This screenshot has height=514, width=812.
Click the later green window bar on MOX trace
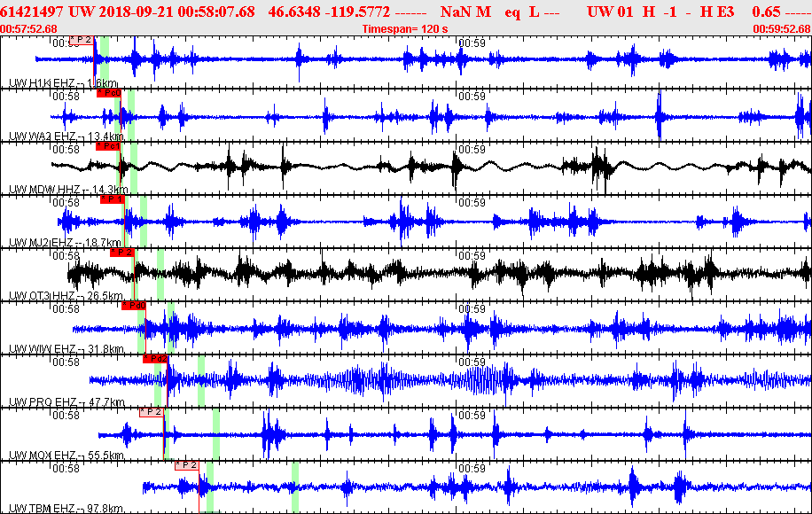click(x=216, y=433)
